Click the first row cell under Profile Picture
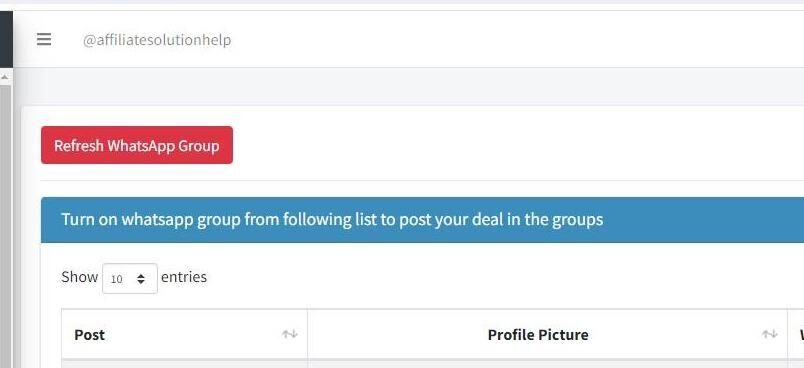This screenshot has height=368, width=804. coord(548,364)
